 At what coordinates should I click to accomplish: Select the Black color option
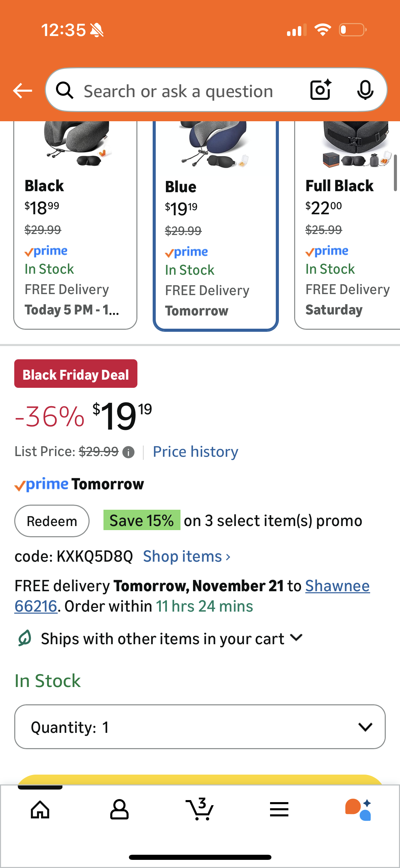(x=75, y=238)
